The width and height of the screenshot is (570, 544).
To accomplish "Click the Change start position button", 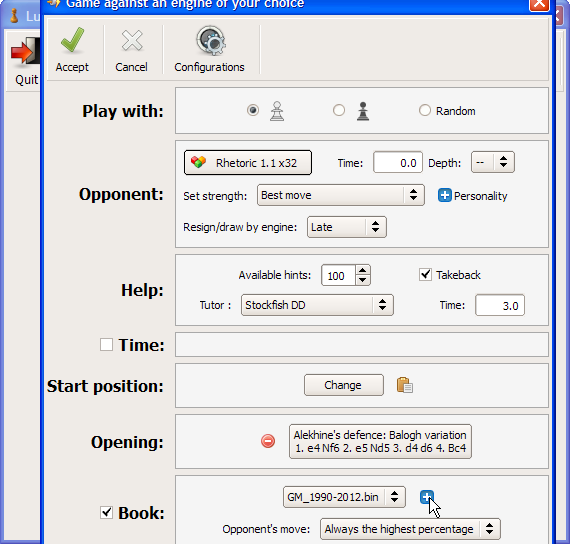I will [344, 385].
